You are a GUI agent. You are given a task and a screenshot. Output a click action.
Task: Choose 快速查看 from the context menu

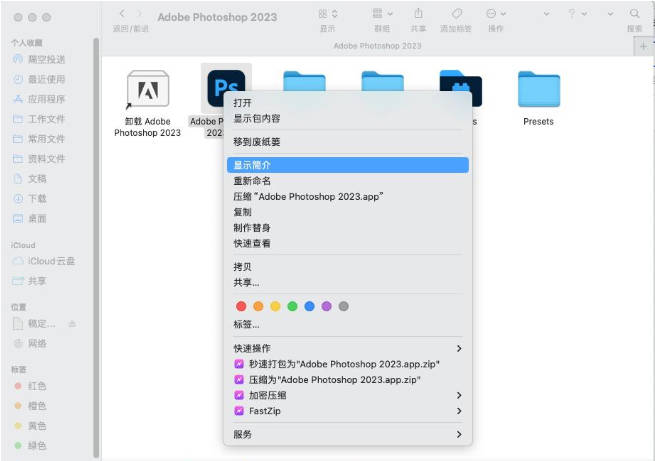pos(348,243)
